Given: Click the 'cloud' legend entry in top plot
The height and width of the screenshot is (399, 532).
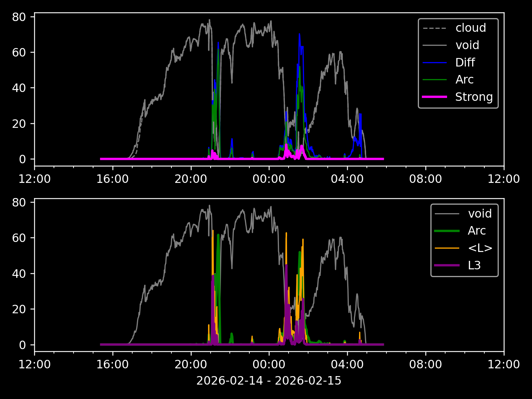Looking at the screenshot, I should (x=470, y=28).
